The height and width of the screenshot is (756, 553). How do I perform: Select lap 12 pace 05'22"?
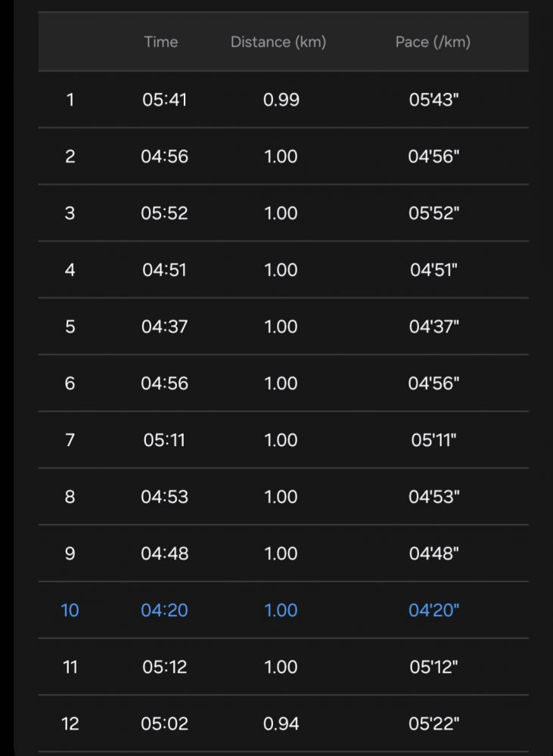[434, 723]
